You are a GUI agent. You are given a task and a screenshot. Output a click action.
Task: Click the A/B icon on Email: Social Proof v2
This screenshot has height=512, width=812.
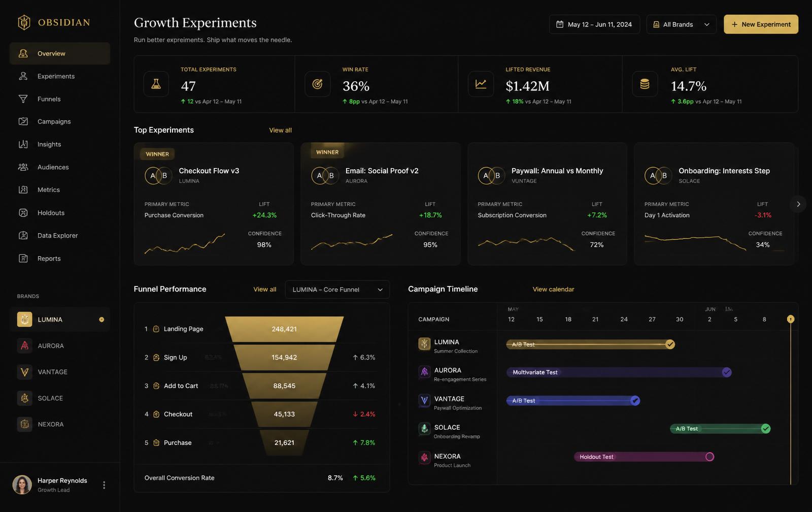(325, 176)
